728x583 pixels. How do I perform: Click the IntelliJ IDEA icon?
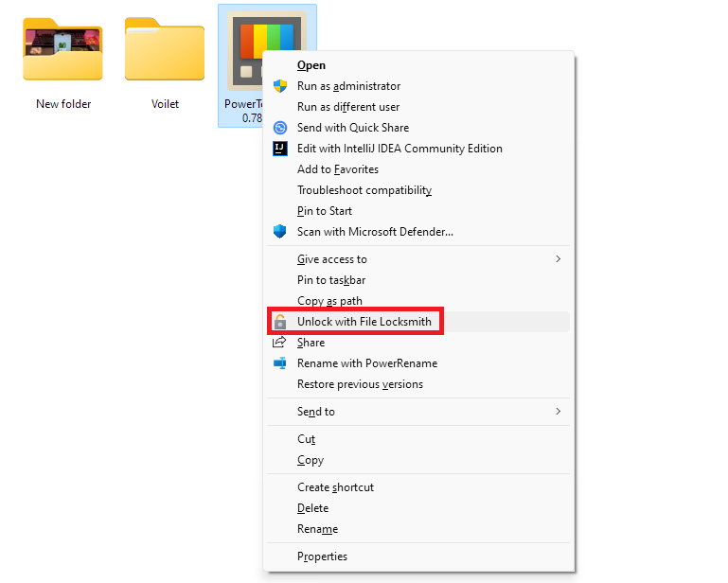coord(280,149)
